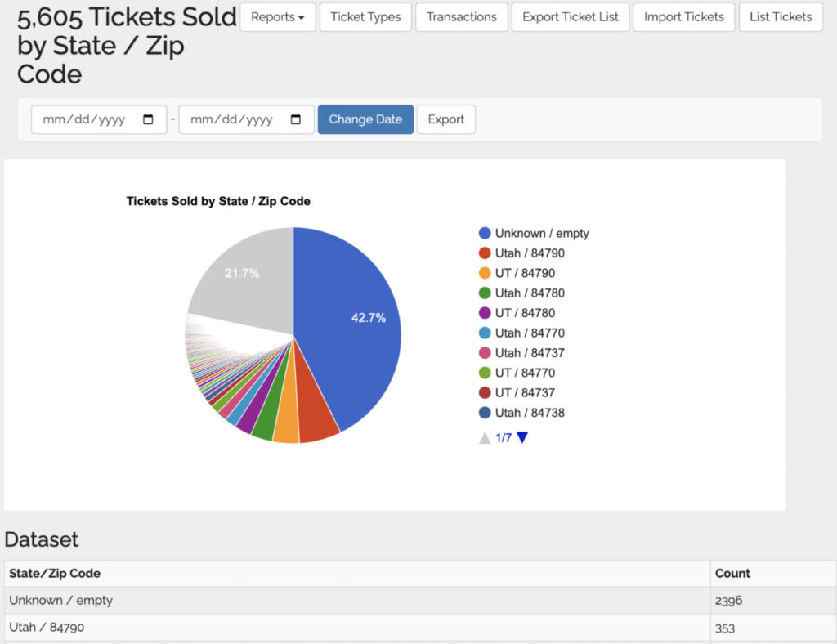Go to next legend page arrow
Viewport: 837px width, 644px height.
click(x=522, y=438)
